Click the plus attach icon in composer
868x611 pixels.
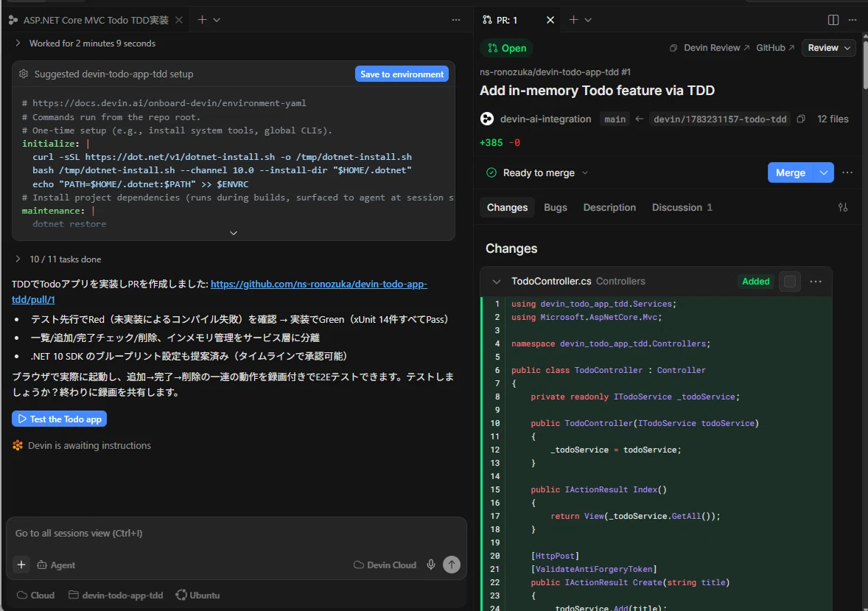[21, 565]
